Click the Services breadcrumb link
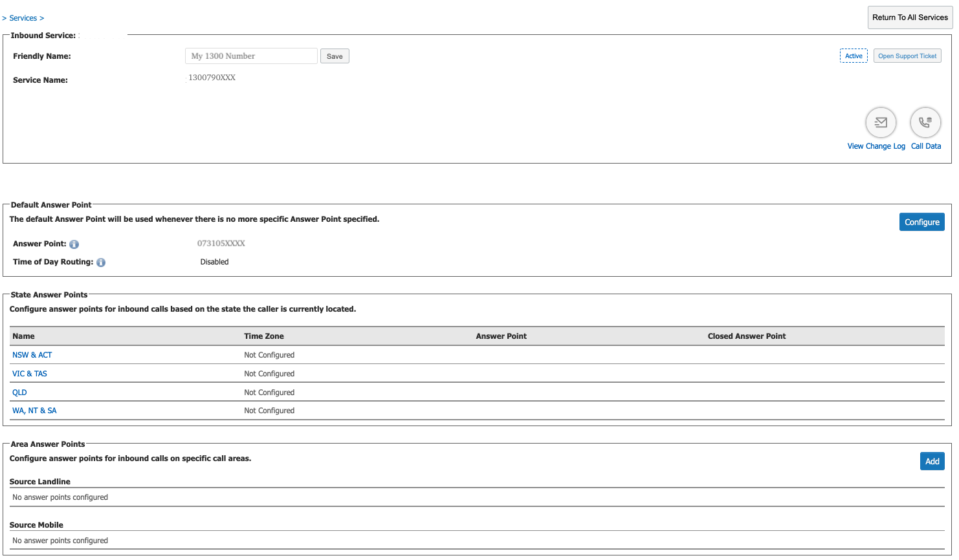The height and width of the screenshot is (560, 959). tap(23, 18)
